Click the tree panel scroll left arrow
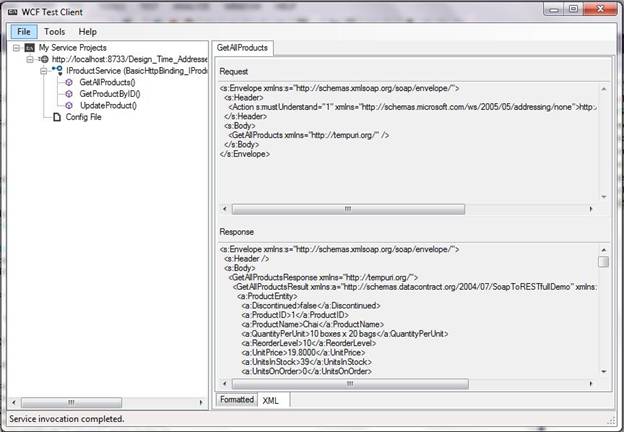This screenshot has height=432, width=624. pyautogui.click(x=14, y=403)
